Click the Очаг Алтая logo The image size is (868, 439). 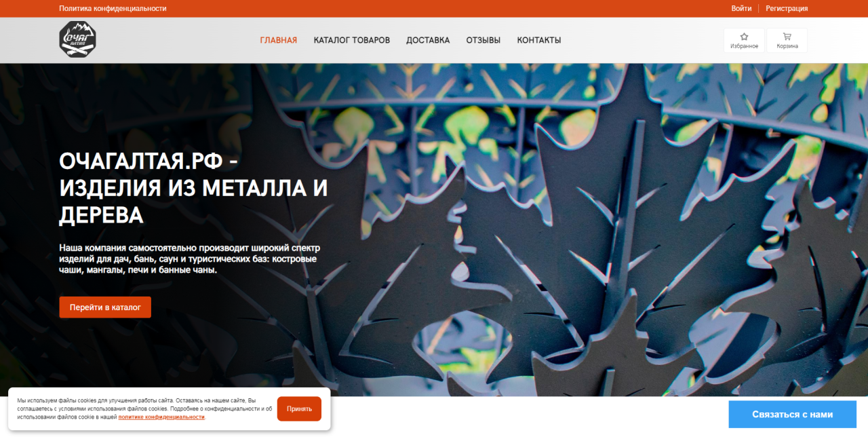click(x=78, y=39)
